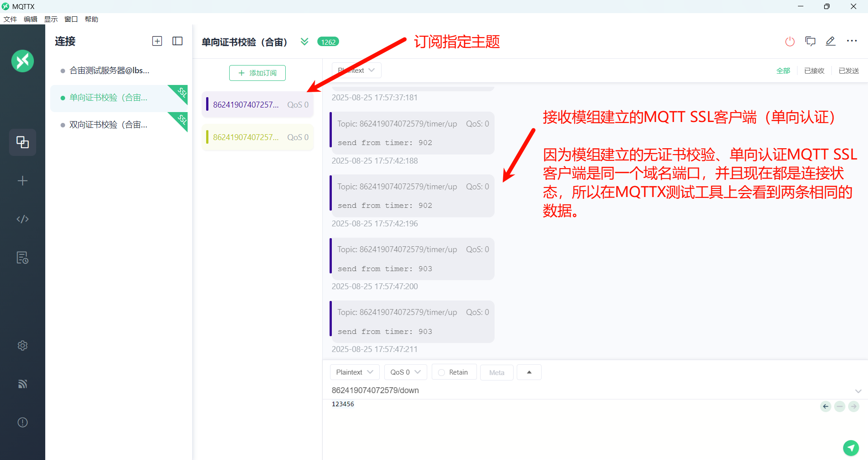This screenshot has width=868, height=460.
Task: Open the 窗口 menu
Action: click(x=71, y=19)
